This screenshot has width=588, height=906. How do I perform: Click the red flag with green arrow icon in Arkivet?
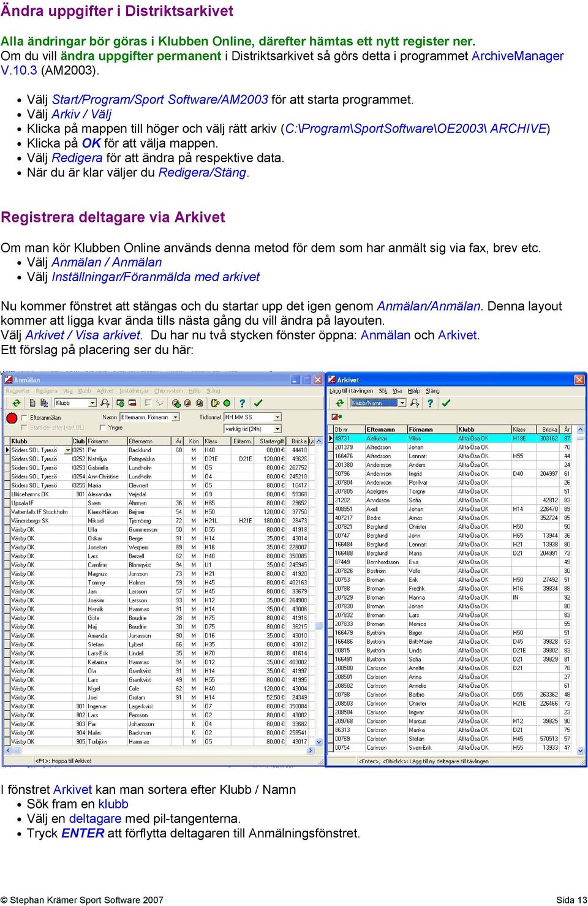coord(337,417)
